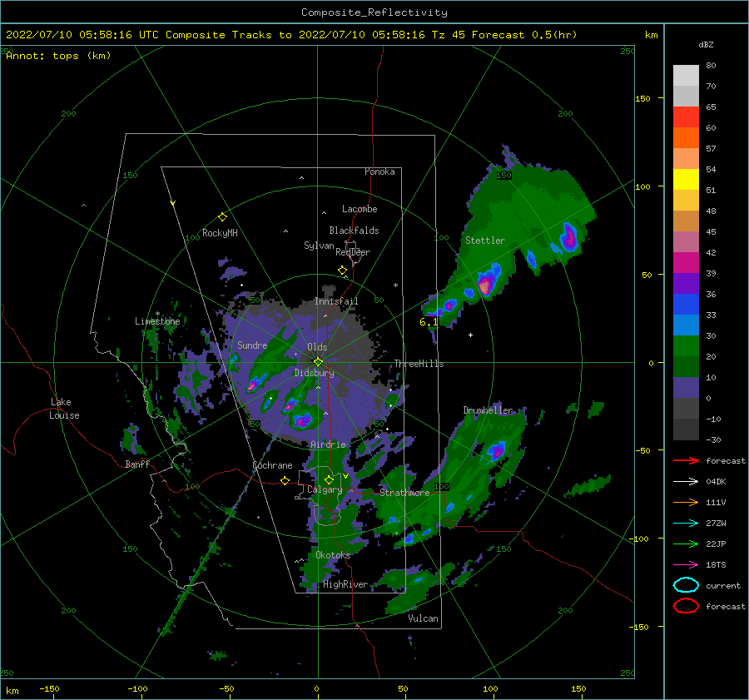Select the light orange 54-57 dBZ swatch
The width and height of the screenshot is (749, 700).
[x=686, y=159]
